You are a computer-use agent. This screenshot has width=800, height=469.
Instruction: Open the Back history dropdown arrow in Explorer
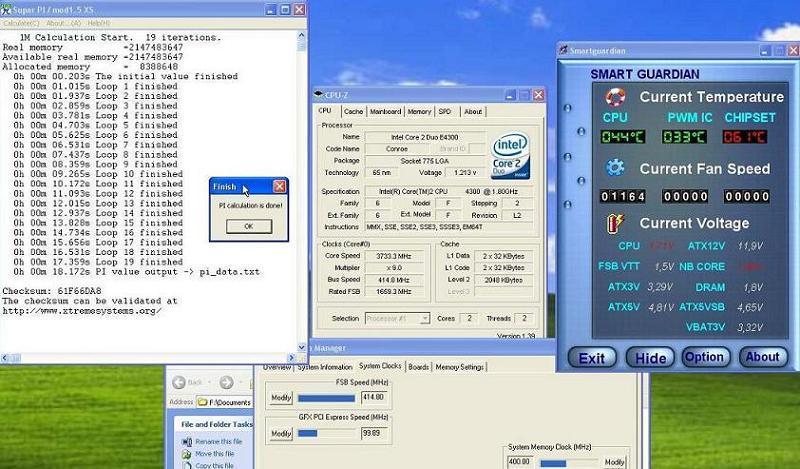click(x=209, y=382)
